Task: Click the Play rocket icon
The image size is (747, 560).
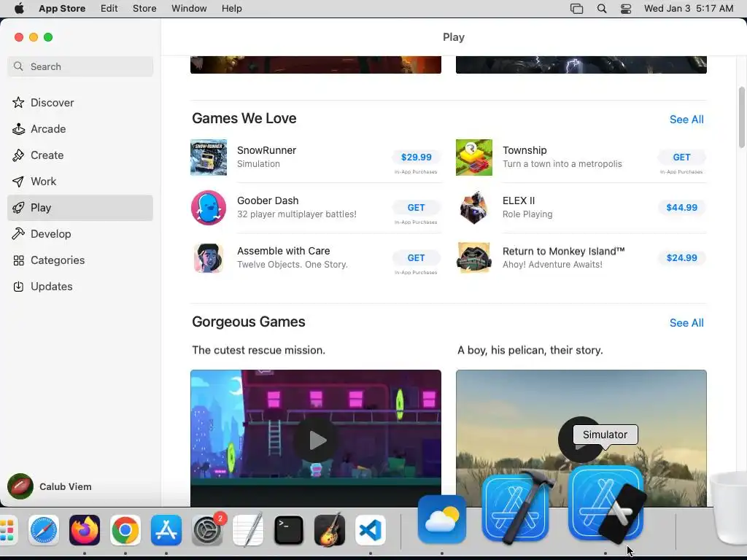Action: 18,208
